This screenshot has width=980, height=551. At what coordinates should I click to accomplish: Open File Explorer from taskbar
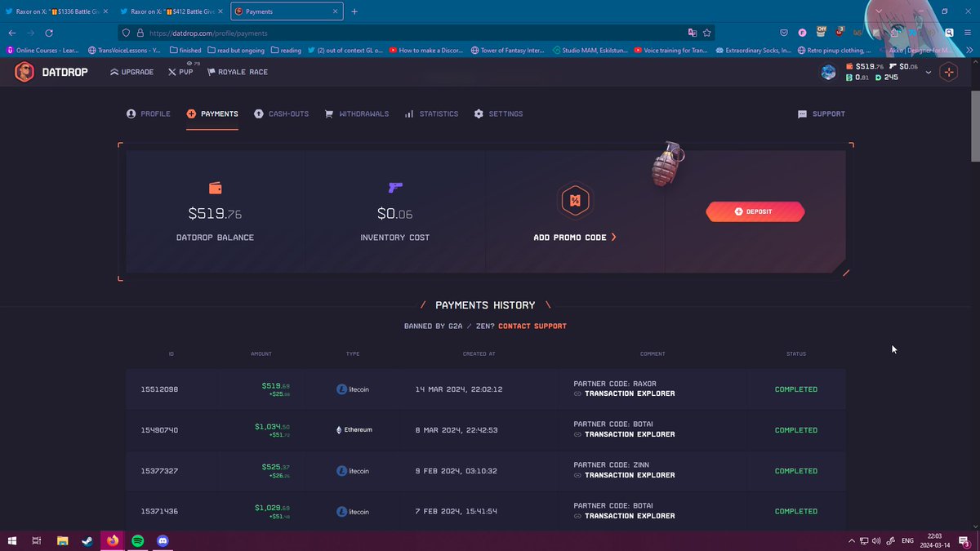[x=62, y=540]
